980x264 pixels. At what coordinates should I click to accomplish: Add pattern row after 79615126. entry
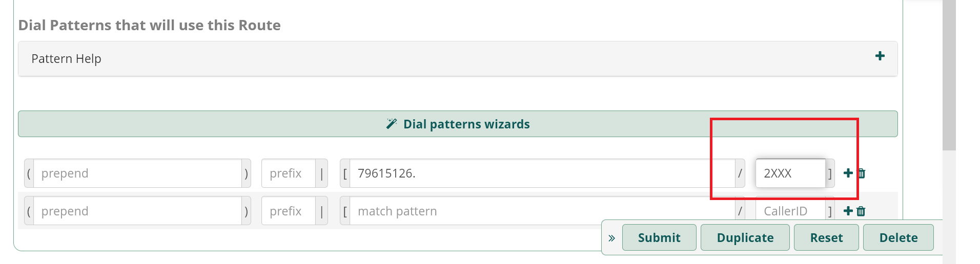848,173
